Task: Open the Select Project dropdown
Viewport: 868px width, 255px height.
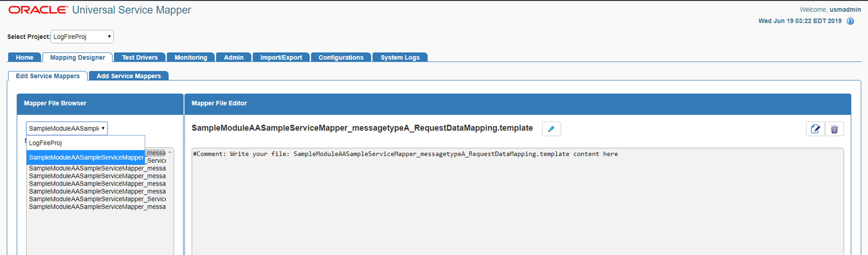Action: [82, 36]
